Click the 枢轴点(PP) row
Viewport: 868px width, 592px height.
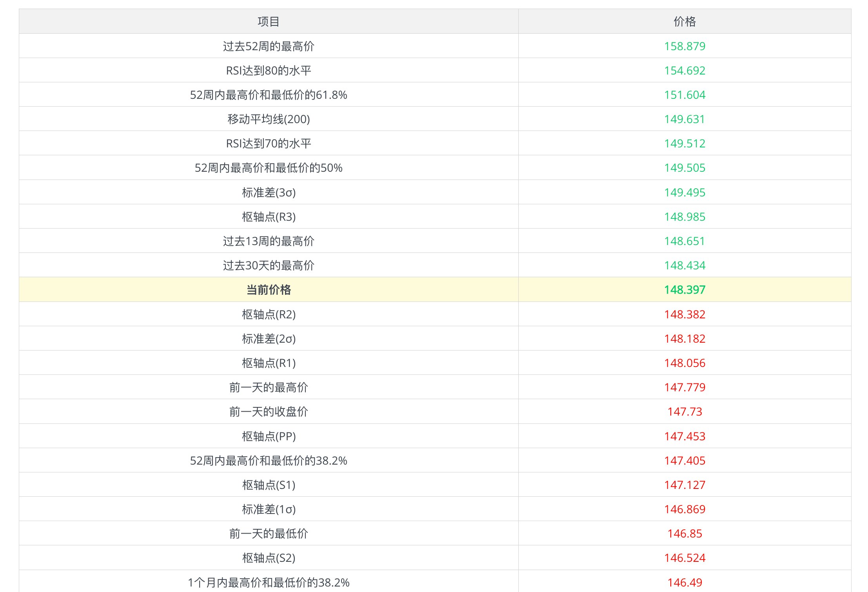[269, 436]
